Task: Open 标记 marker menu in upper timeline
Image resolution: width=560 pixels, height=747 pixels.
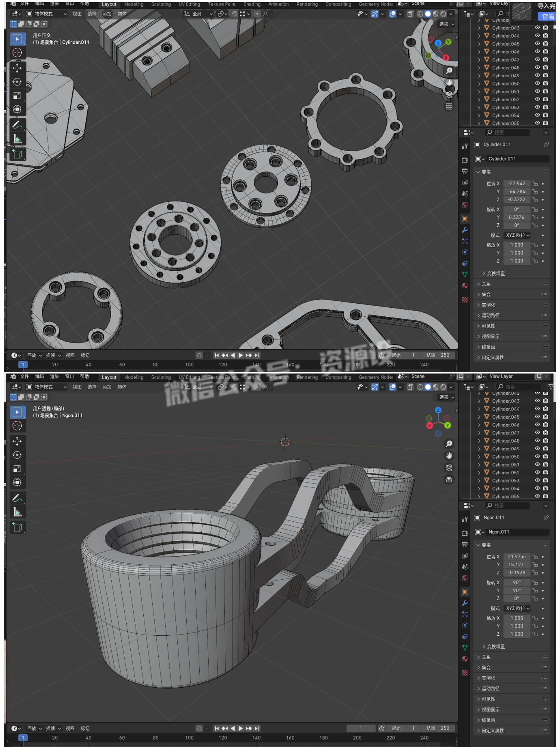Action: (85, 356)
